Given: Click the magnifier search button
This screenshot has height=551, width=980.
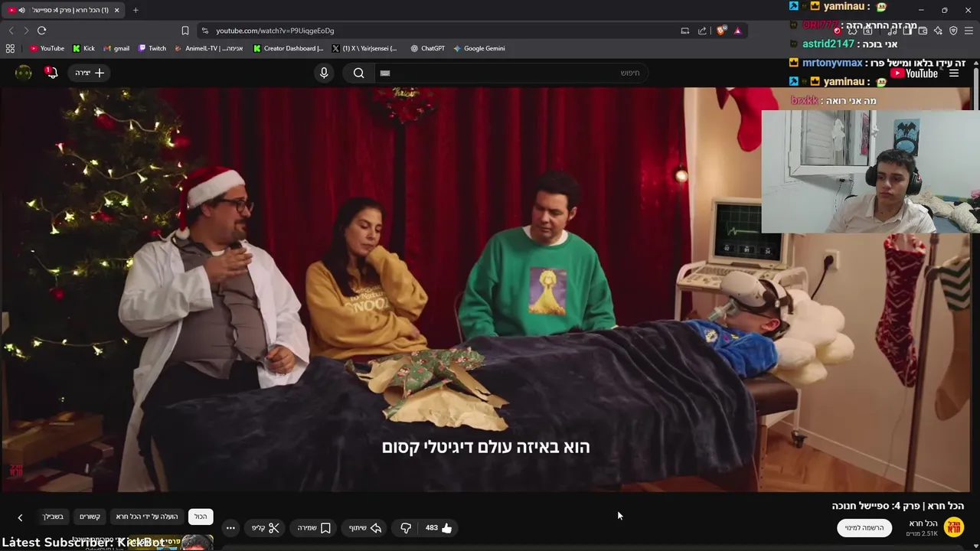Looking at the screenshot, I should coord(359,73).
